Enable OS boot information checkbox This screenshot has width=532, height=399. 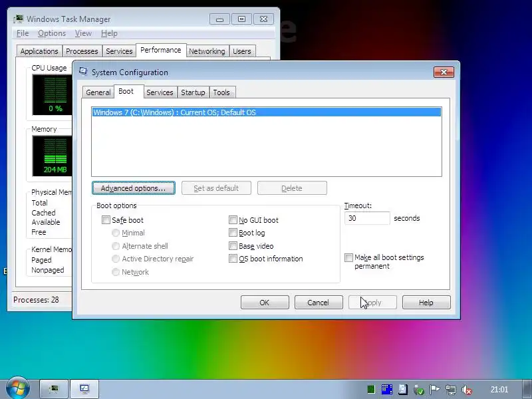click(x=233, y=259)
